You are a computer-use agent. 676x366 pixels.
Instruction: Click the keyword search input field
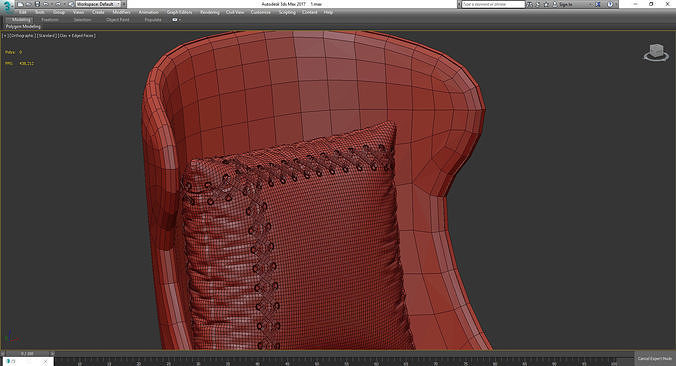click(x=493, y=4)
